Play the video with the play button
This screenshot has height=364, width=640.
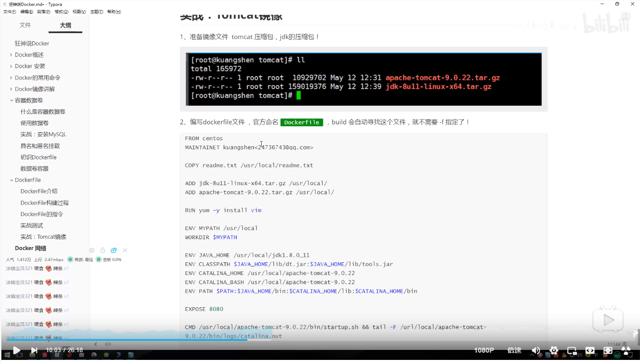(x=16, y=350)
